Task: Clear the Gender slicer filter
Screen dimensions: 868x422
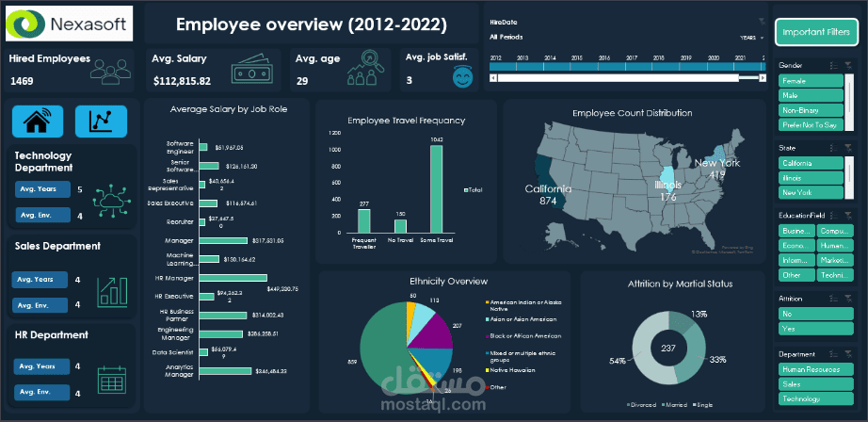Action: [847, 65]
